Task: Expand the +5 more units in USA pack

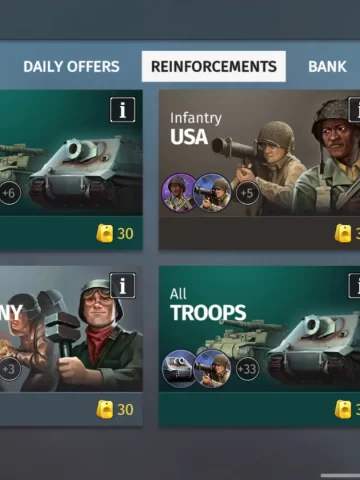Action: (x=247, y=193)
